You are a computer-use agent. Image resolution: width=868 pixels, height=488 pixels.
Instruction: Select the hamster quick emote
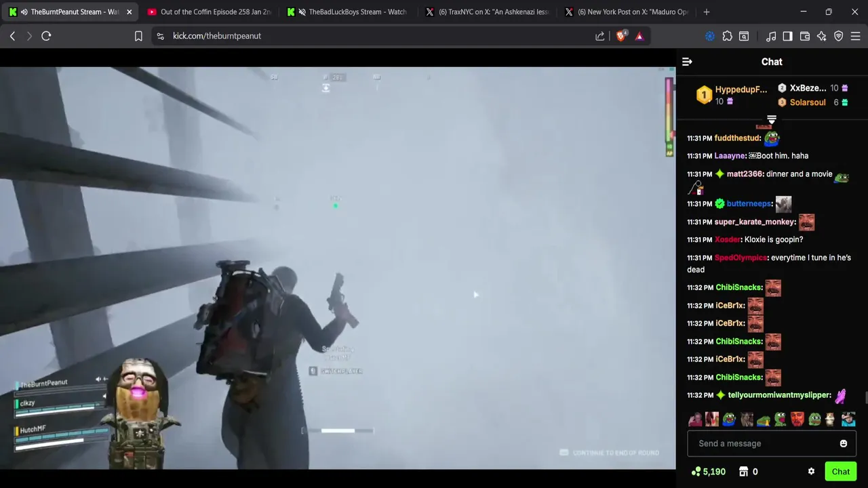pos(831,420)
